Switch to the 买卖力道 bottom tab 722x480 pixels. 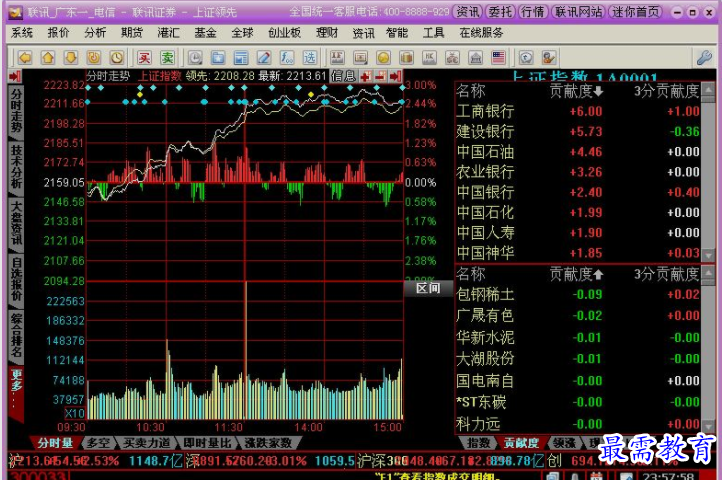tap(146, 443)
